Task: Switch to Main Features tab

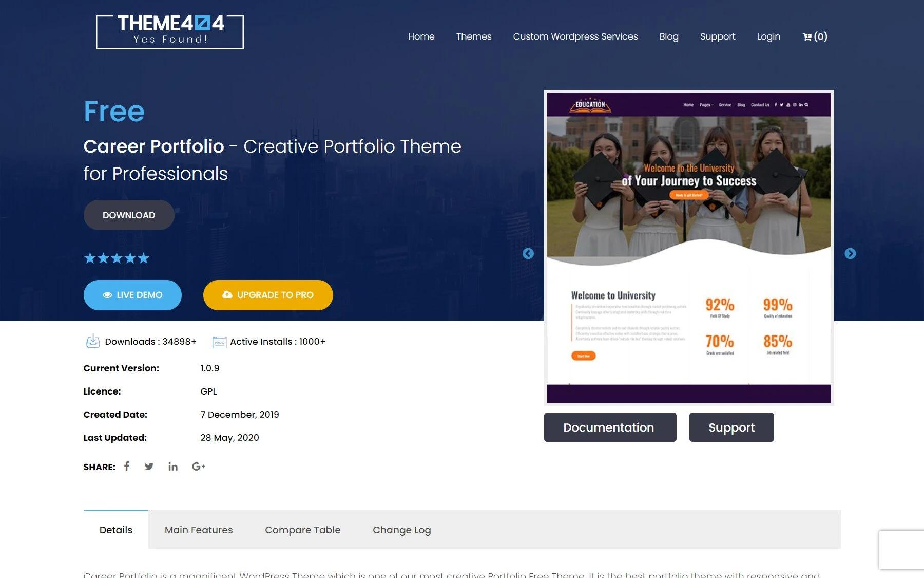Action: tap(199, 530)
